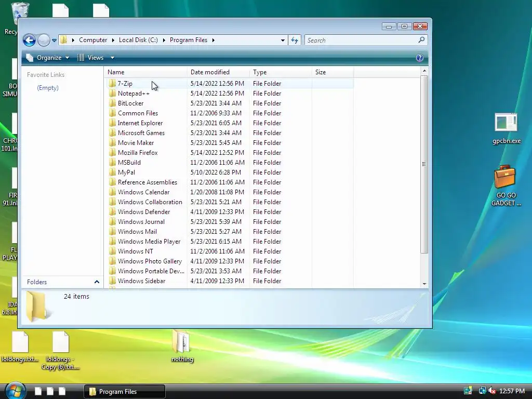Click the scrollbar up arrow in file list
The width and height of the screenshot is (532, 399).
(424, 71)
